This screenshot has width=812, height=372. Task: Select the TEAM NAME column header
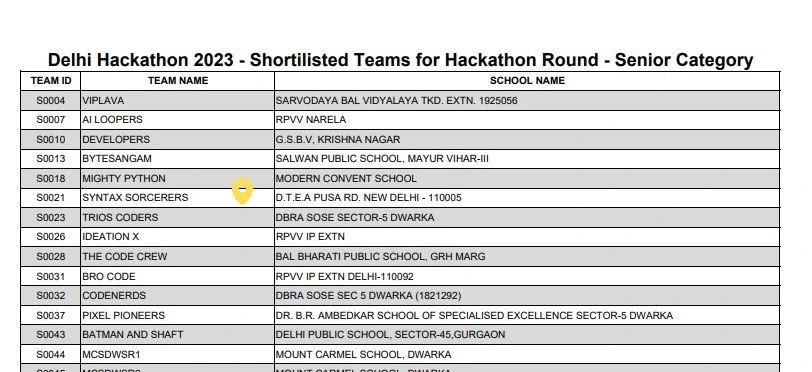tap(178, 81)
